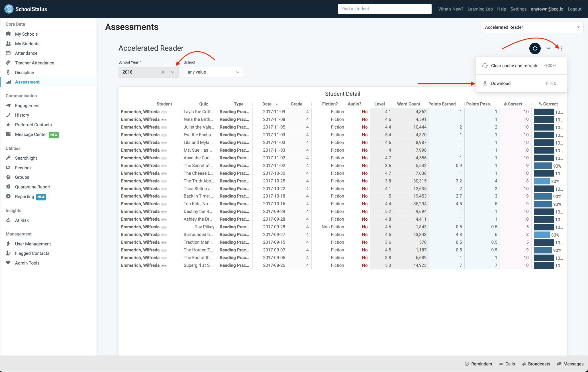The width and height of the screenshot is (588, 372).
Task: Open Discipline in the sidebar
Action: pos(24,72)
